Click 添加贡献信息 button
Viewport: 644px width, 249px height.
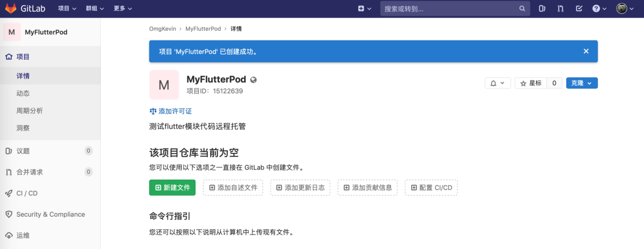(x=368, y=188)
